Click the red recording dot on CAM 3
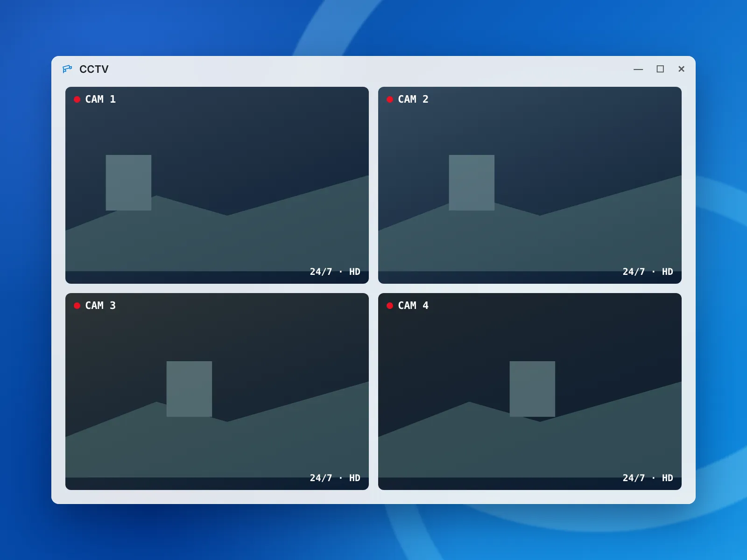Image resolution: width=747 pixels, height=560 pixels. [77, 306]
